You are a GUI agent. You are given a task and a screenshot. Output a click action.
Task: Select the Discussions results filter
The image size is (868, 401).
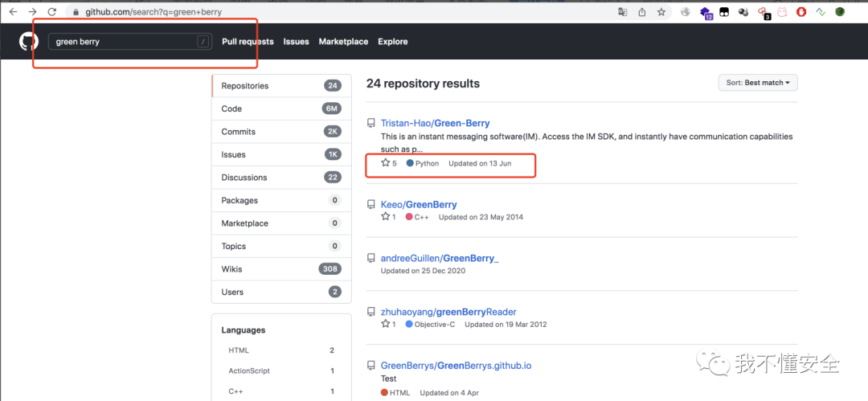pyautogui.click(x=281, y=178)
